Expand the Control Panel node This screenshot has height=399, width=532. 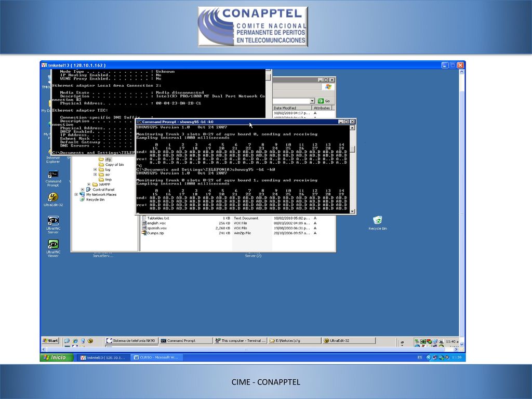(83, 190)
